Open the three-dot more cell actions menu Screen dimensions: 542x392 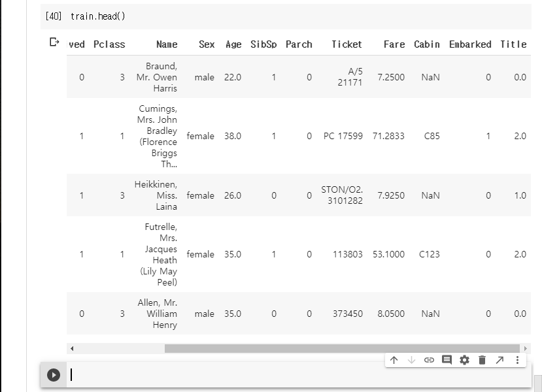point(517,360)
